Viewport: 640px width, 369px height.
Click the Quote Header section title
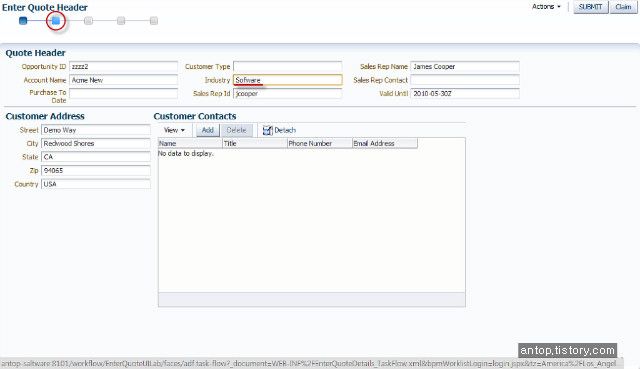click(36, 53)
